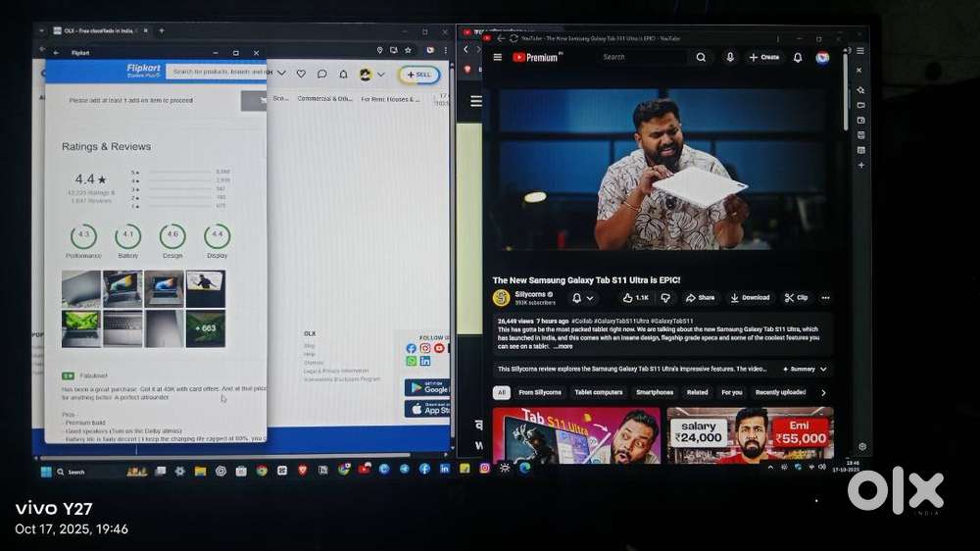Download the video using Download button
The width and height of the screenshot is (980, 551).
click(750, 297)
